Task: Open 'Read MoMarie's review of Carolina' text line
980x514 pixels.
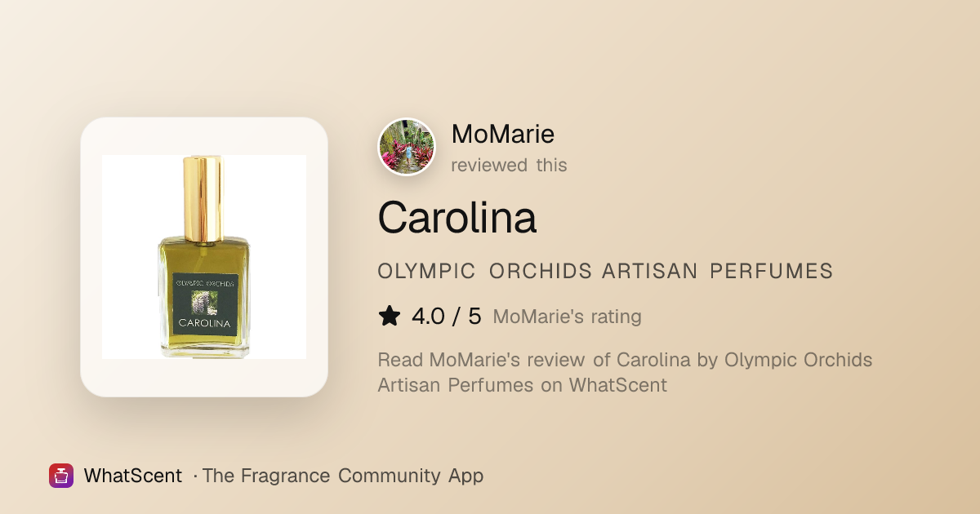Action: [x=625, y=360]
